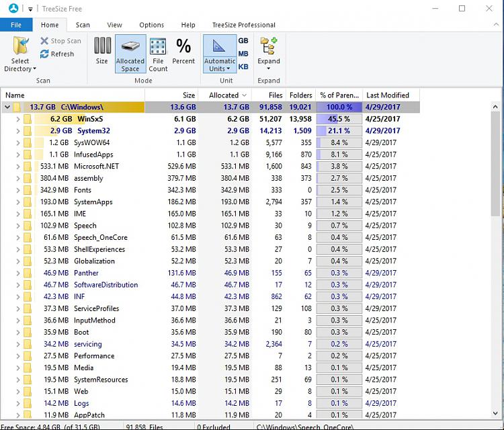Image resolution: width=504 pixels, height=430 pixels.
Task: Click the Speech_OneCore folder icon
Action: tap(28, 238)
